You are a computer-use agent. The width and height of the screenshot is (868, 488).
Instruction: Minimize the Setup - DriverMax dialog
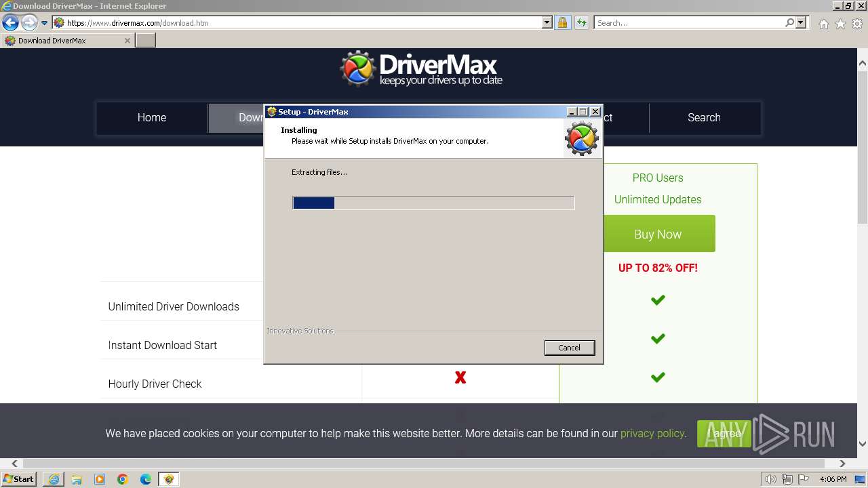tap(572, 112)
